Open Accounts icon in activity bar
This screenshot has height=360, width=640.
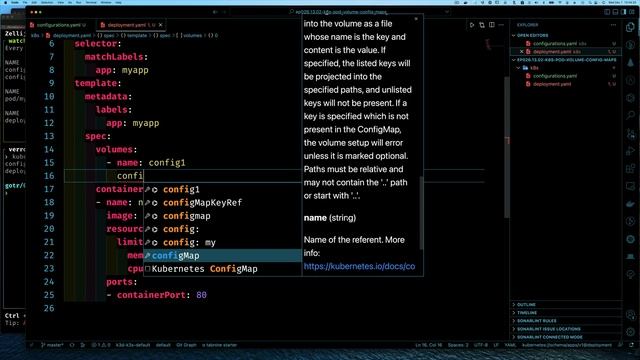(x=631, y=315)
